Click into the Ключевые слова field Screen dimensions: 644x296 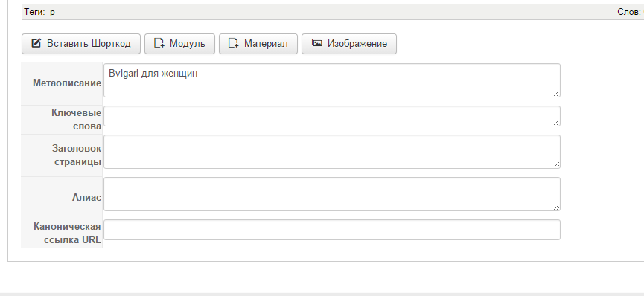(332, 116)
